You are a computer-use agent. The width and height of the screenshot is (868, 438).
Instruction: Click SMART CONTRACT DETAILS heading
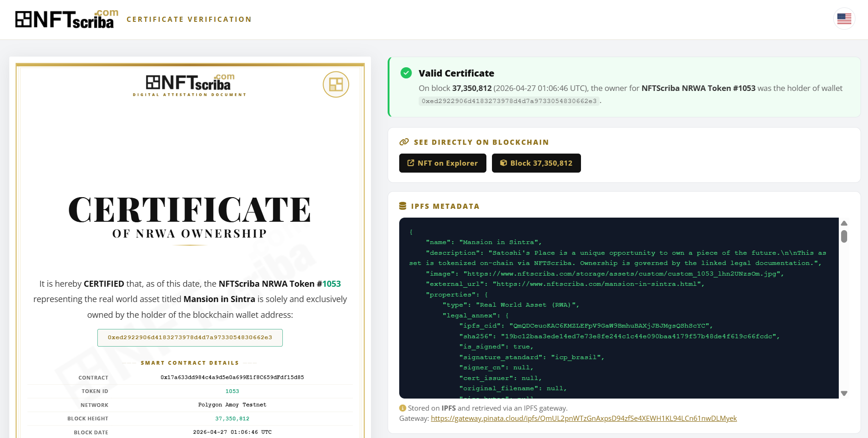[190, 363]
